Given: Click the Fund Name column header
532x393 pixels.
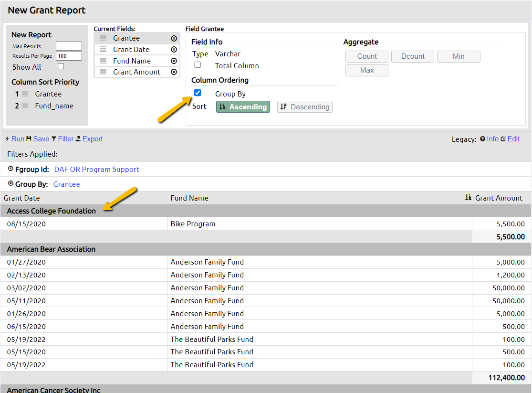Looking at the screenshot, I should (x=189, y=198).
